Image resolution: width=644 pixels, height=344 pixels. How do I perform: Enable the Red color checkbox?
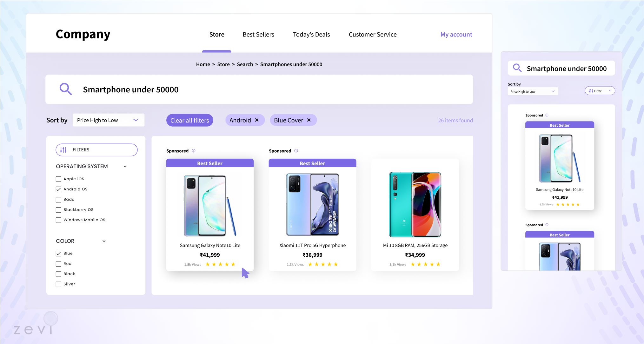(x=58, y=264)
